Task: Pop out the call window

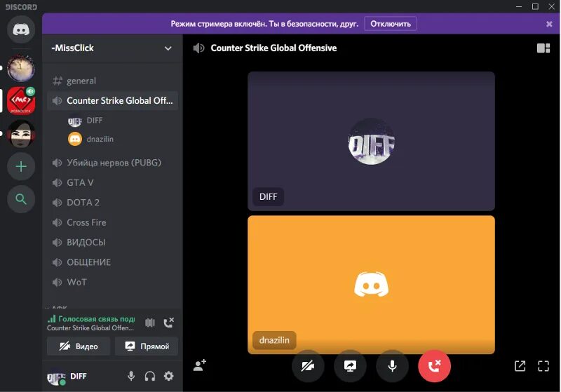Action: (520, 366)
